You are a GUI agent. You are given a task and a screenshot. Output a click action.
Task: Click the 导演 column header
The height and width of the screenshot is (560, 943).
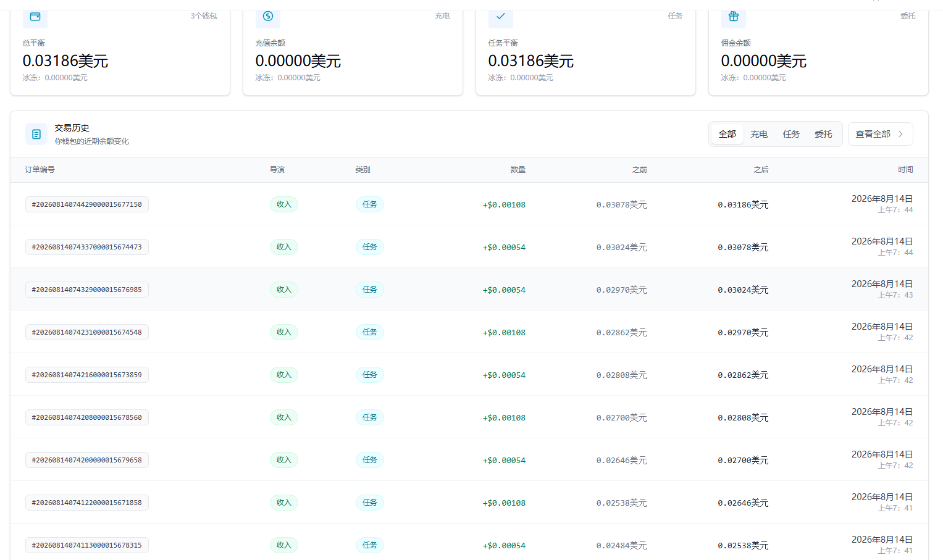(x=277, y=170)
